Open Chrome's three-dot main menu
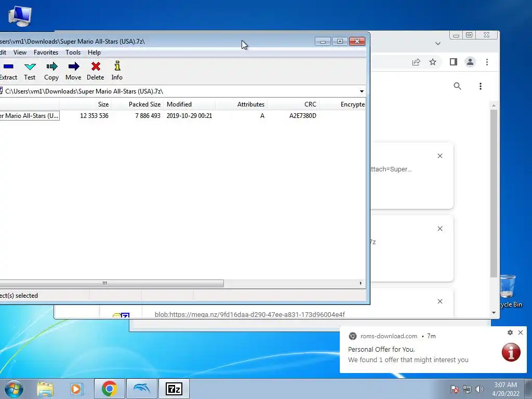Viewport: 532px width, 399px height. click(487, 62)
